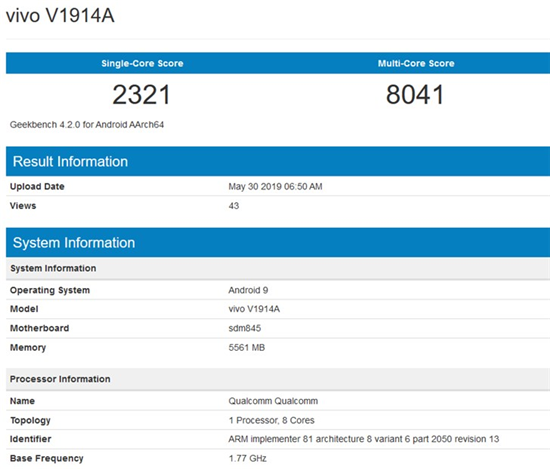Select the multi-core score 8041
The width and height of the screenshot is (550, 469).
(415, 95)
